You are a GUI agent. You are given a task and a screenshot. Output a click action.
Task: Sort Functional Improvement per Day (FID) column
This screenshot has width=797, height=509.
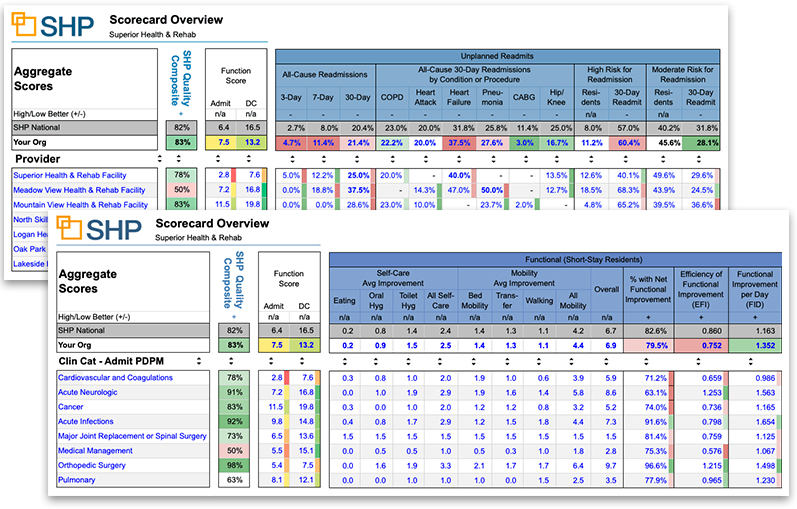(x=751, y=362)
